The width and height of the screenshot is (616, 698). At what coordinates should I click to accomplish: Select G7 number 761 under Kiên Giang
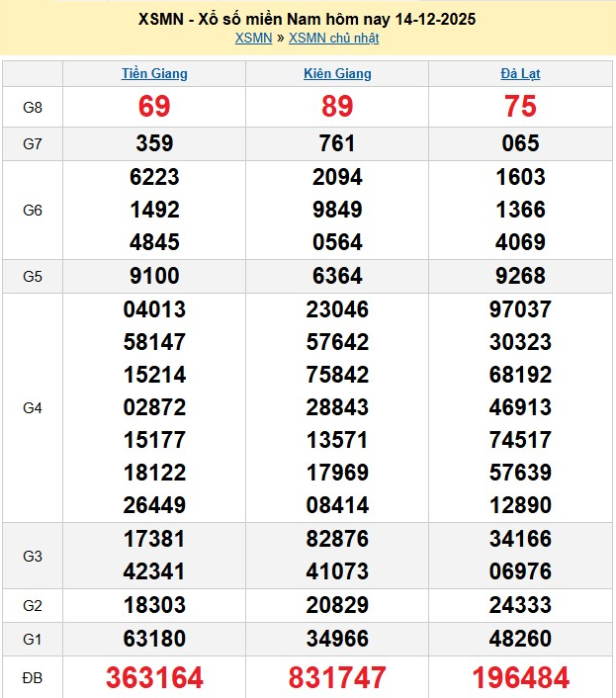337,143
